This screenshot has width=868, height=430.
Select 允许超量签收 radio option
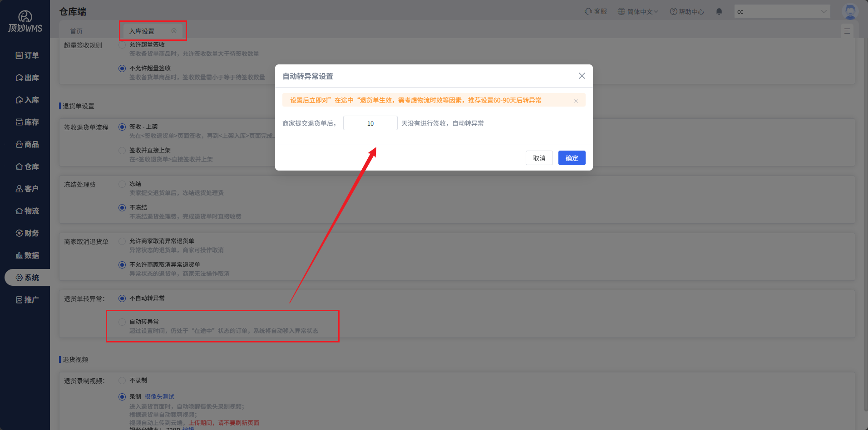[122, 45]
